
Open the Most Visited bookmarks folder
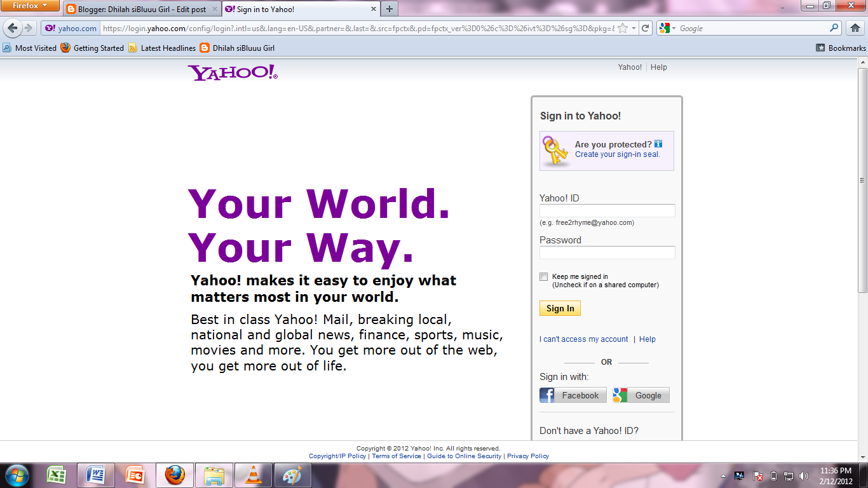[29, 48]
